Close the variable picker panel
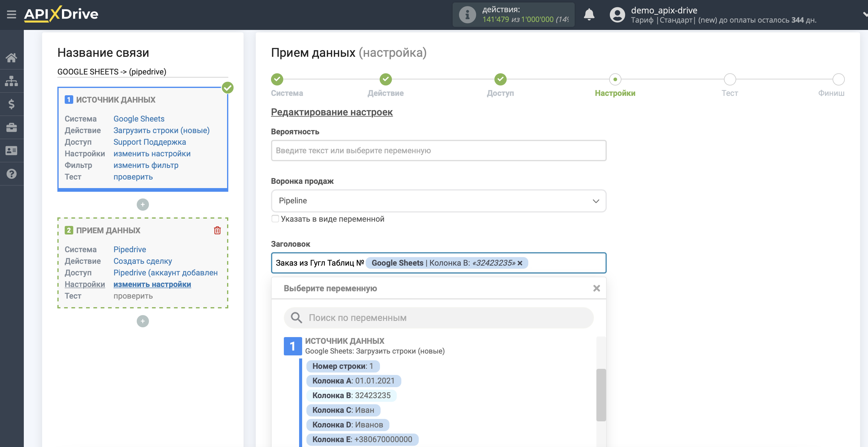 pos(596,288)
